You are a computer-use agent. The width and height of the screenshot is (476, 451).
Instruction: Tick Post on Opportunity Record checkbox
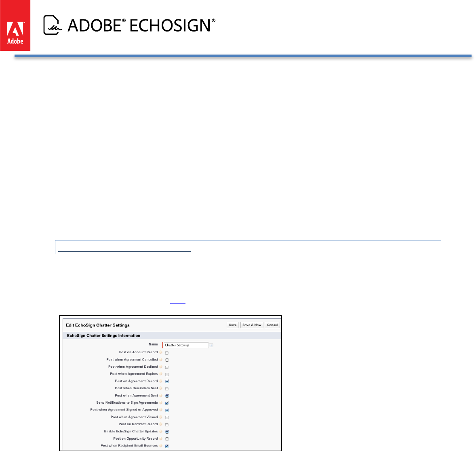(167, 439)
